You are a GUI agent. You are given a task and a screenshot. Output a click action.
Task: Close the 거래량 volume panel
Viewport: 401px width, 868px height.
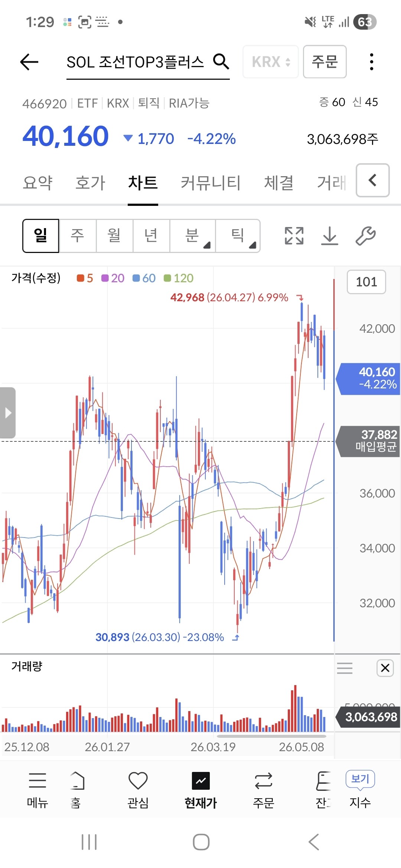(385, 668)
